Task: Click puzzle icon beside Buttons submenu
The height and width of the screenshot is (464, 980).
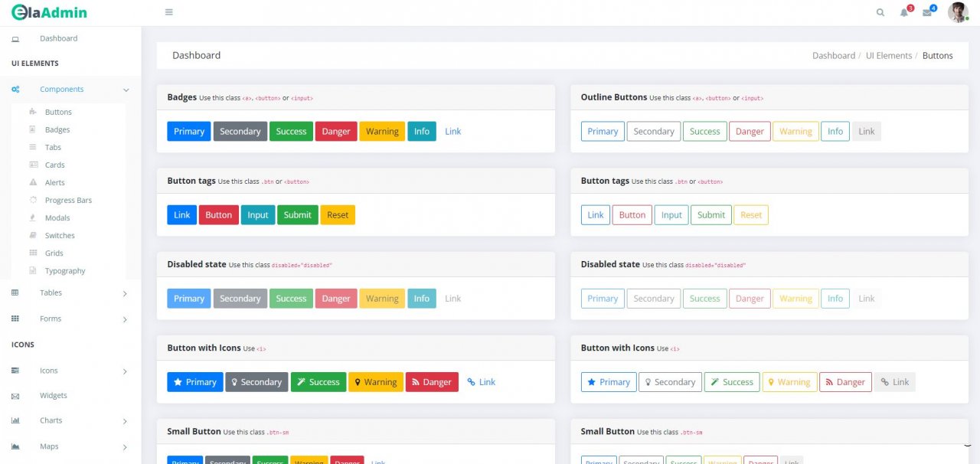Action: point(33,112)
